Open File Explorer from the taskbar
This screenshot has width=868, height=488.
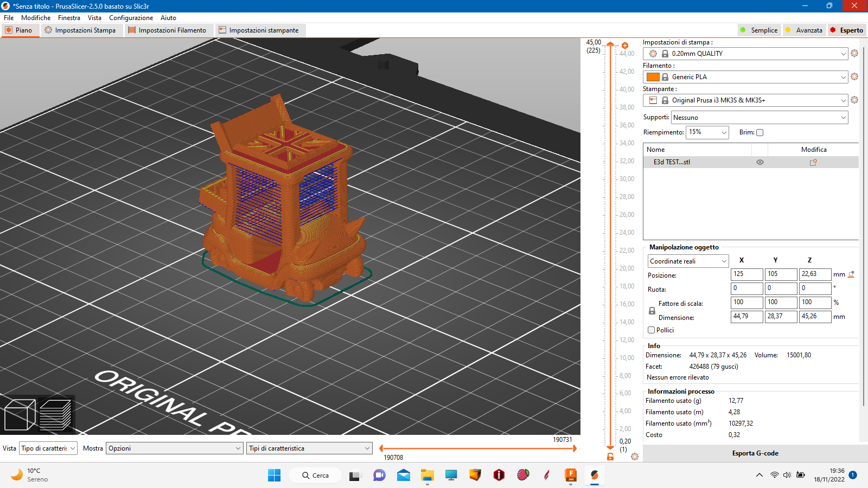[x=427, y=476]
